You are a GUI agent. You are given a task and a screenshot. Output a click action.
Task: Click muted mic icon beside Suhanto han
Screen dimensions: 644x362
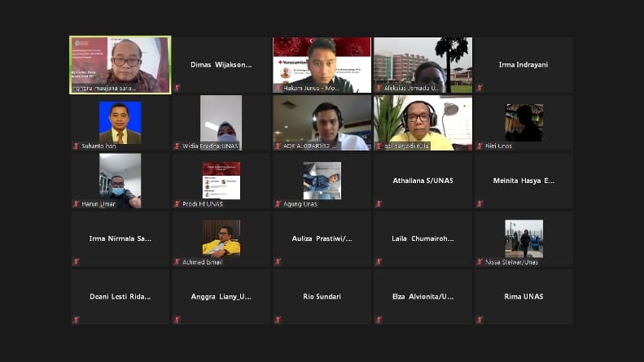point(76,146)
